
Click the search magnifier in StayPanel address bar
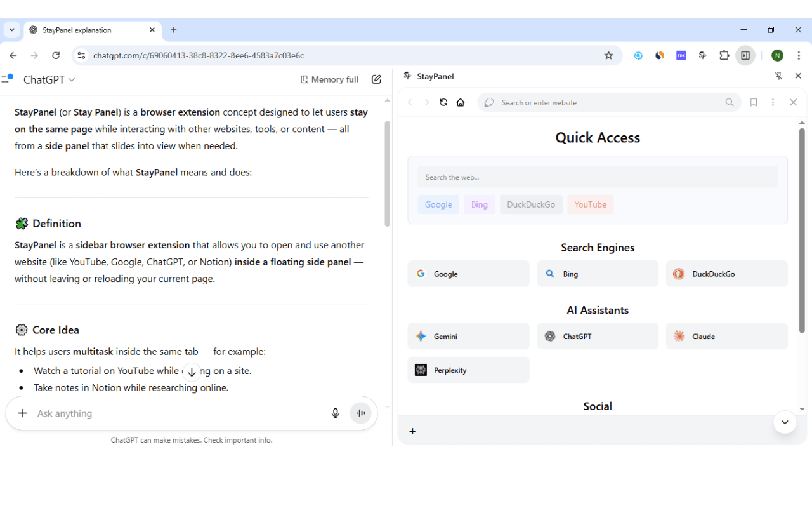(x=729, y=102)
